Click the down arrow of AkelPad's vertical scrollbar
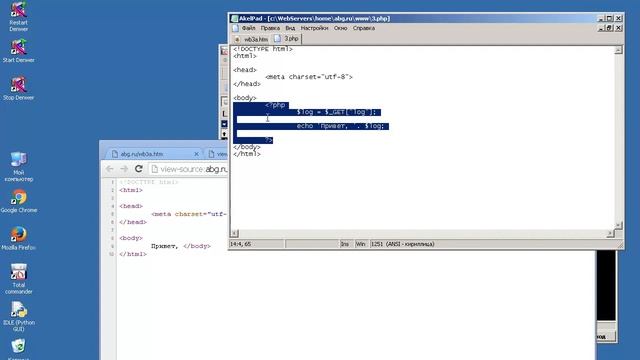This screenshot has height=360, width=640. pos(619,225)
